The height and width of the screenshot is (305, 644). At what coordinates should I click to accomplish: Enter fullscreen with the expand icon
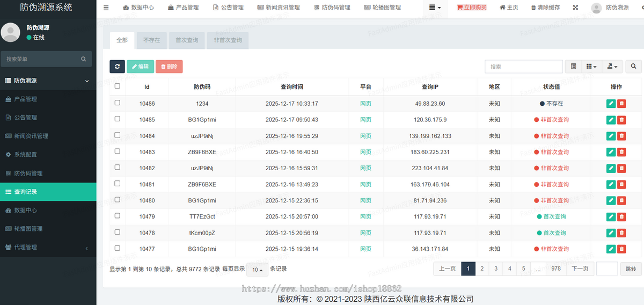tap(576, 8)
